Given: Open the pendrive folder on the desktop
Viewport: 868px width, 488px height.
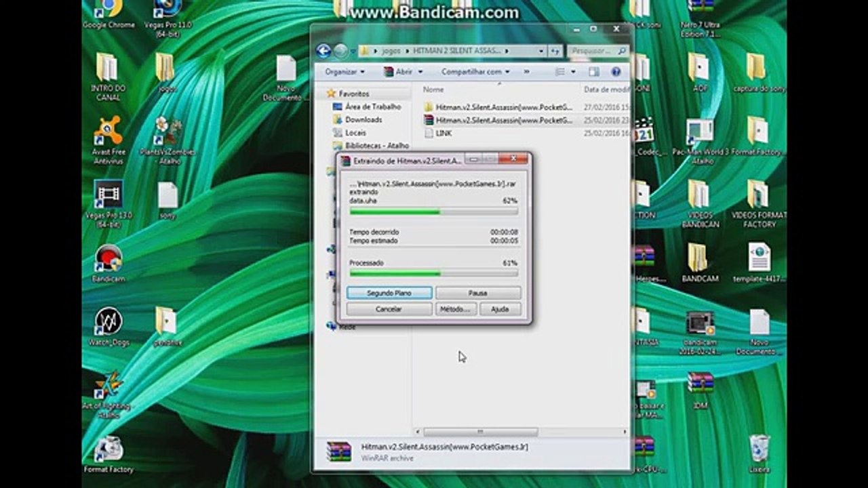Looking at the screenshot, I should pyautogui.click(x=167, y=327).
